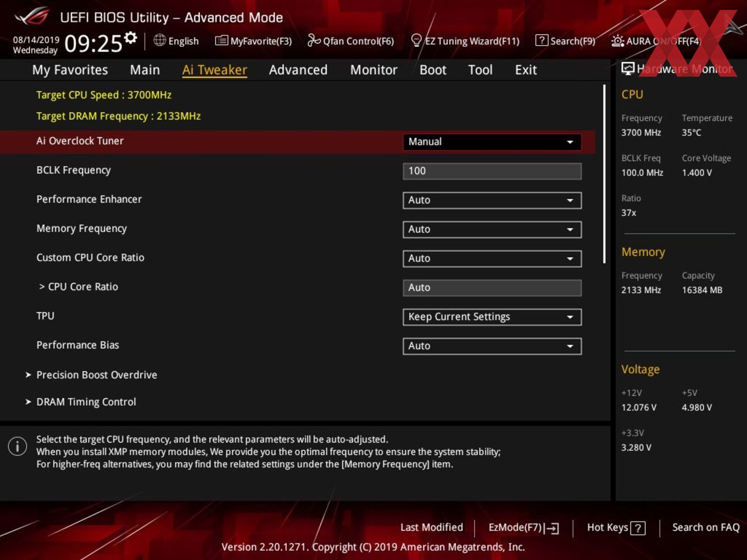Screen dimensions: 747x560
Task: Change language via English label
Action: (x=183, y=41)
